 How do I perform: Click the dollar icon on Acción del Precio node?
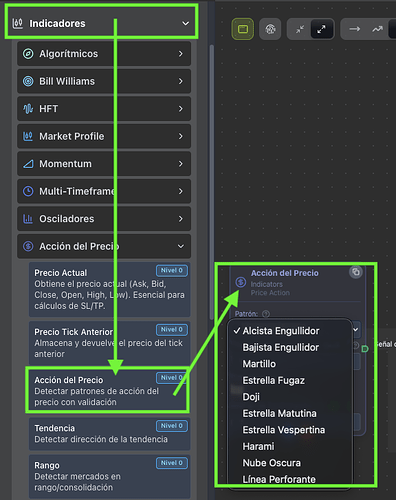(x=241, y=282)
